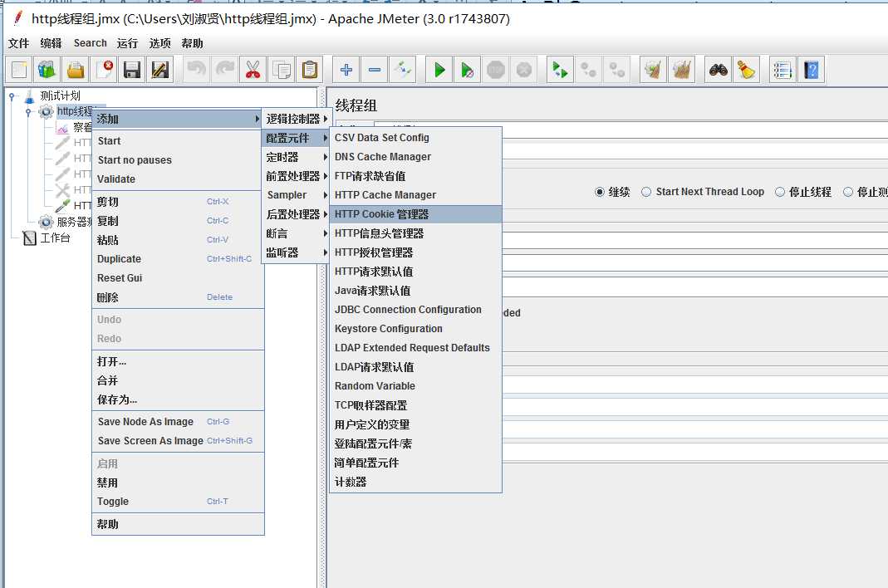Click the New test plan toolbar icon

tap(19, 71)
